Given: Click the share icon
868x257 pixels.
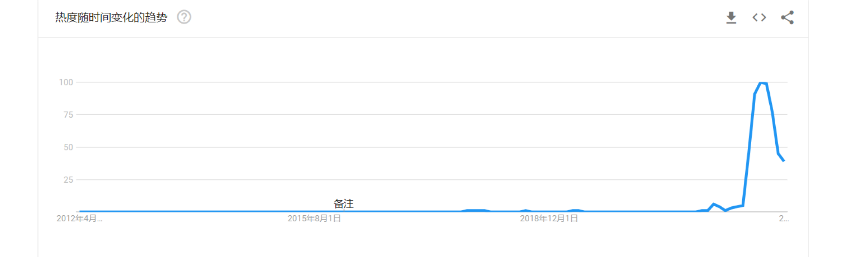Looking at the screenshot, I should pyautogui.click(x=787, y=18).
